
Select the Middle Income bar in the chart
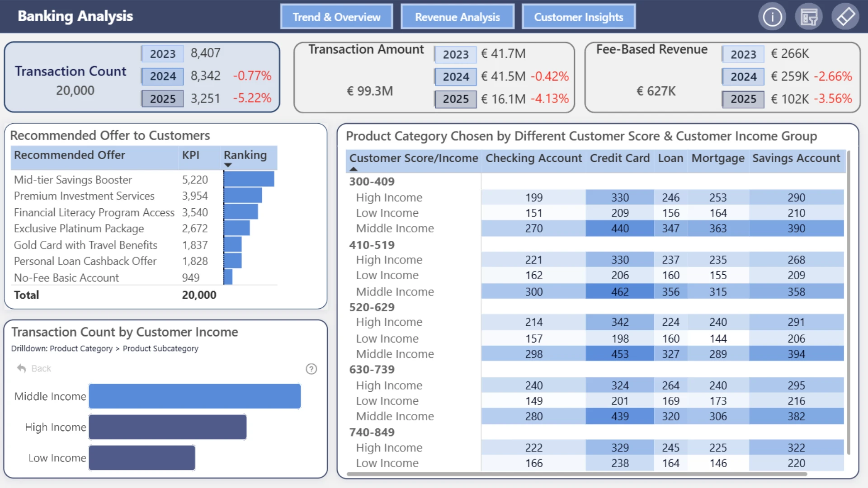tap(195, 396)
